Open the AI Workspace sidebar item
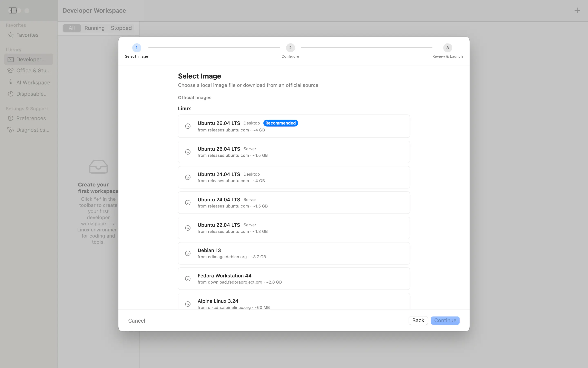 [28, 83]
